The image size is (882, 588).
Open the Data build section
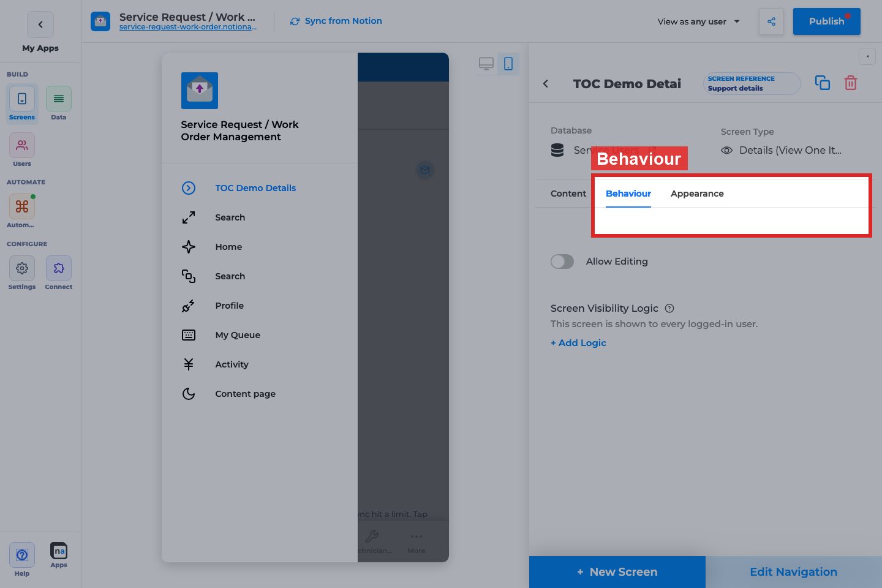pyautogui.click(x=59, y=104)
